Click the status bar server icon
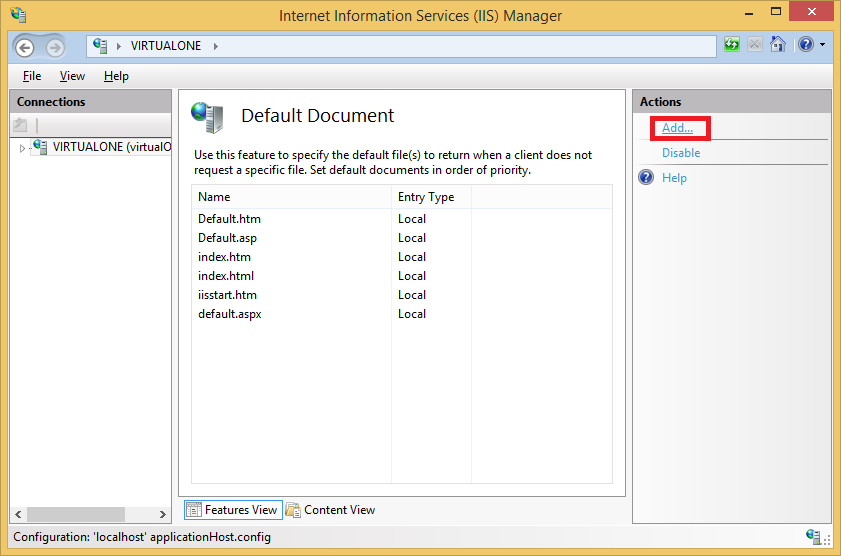Viewport: 841px width, 556px height. tap(813, 536)
